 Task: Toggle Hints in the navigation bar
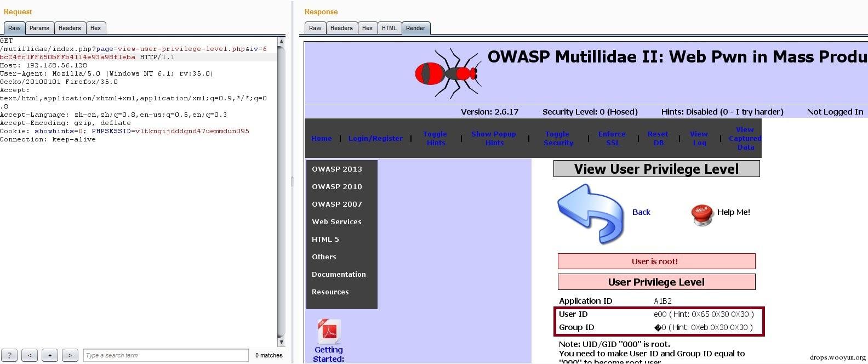tap(436, 138)
